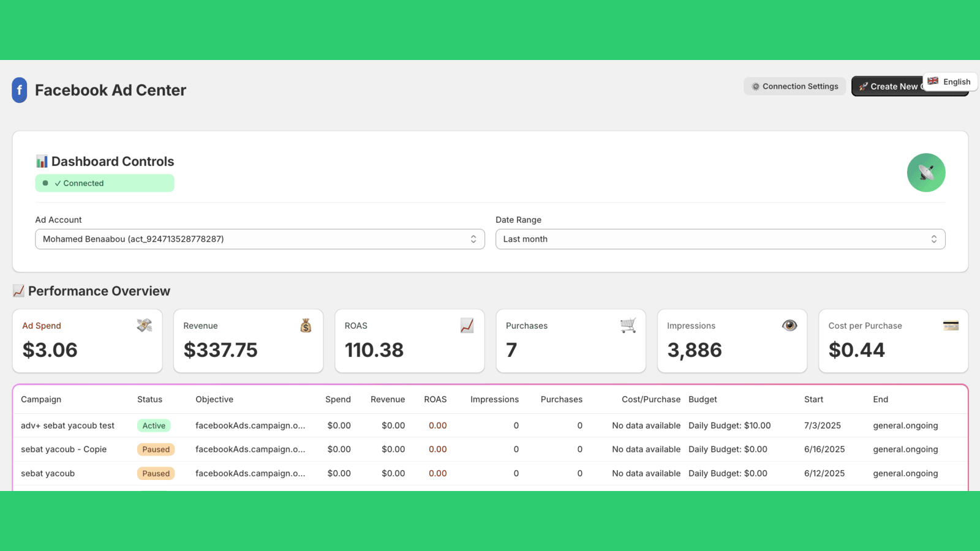Click the ROAS chart icon
The image size is (980, 551).
coord(467,326)
